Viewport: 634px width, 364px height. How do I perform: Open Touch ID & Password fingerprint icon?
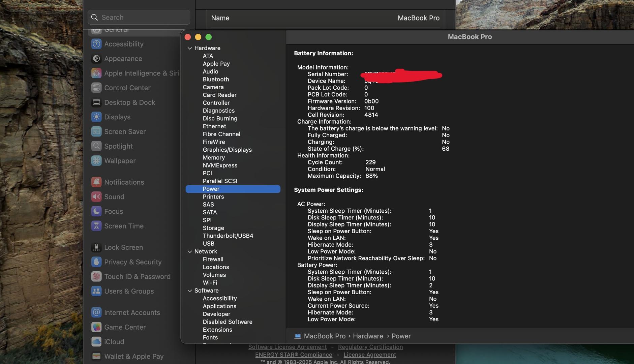[x=96, y=277]
